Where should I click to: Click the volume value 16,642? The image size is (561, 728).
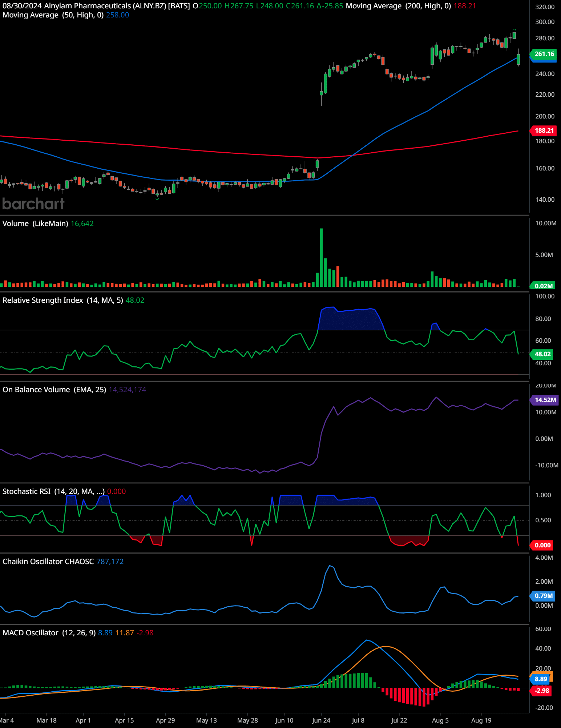[82, 224]
